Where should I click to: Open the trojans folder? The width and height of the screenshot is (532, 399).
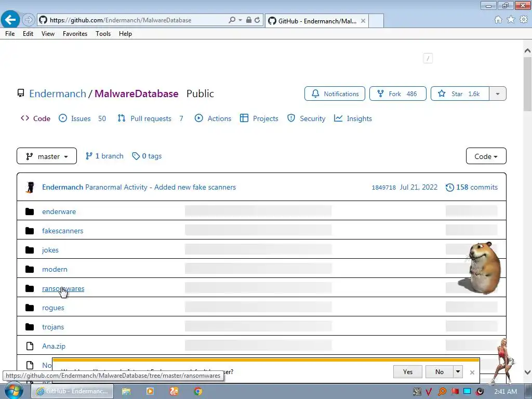53,327
